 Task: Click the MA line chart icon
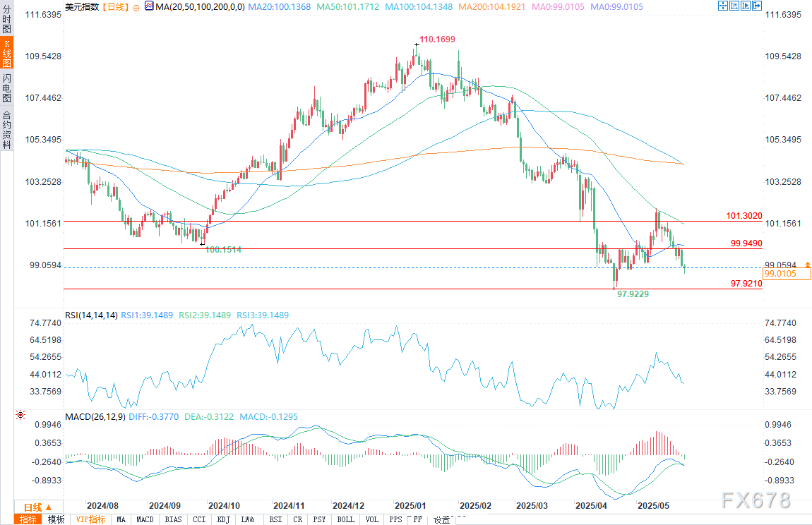pyautogui.click(x=149, y=6)
